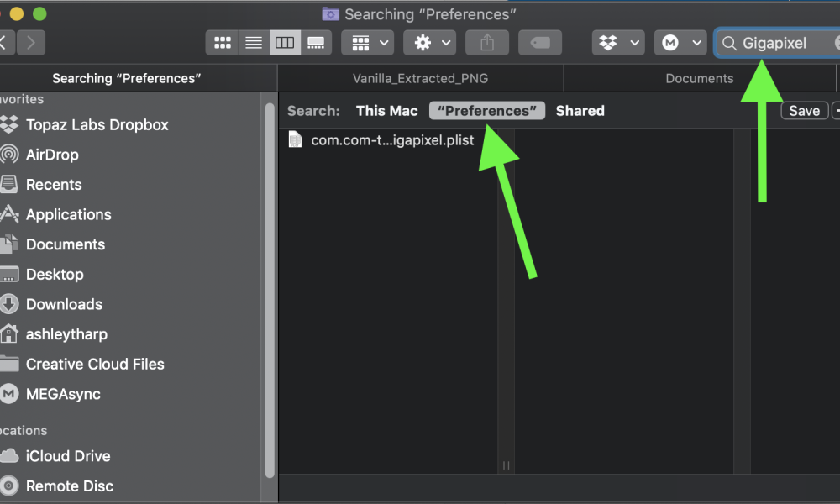Open ashleytharp home folder in sidebar
This screenshot has height=504, width=840.
[66, 335]
